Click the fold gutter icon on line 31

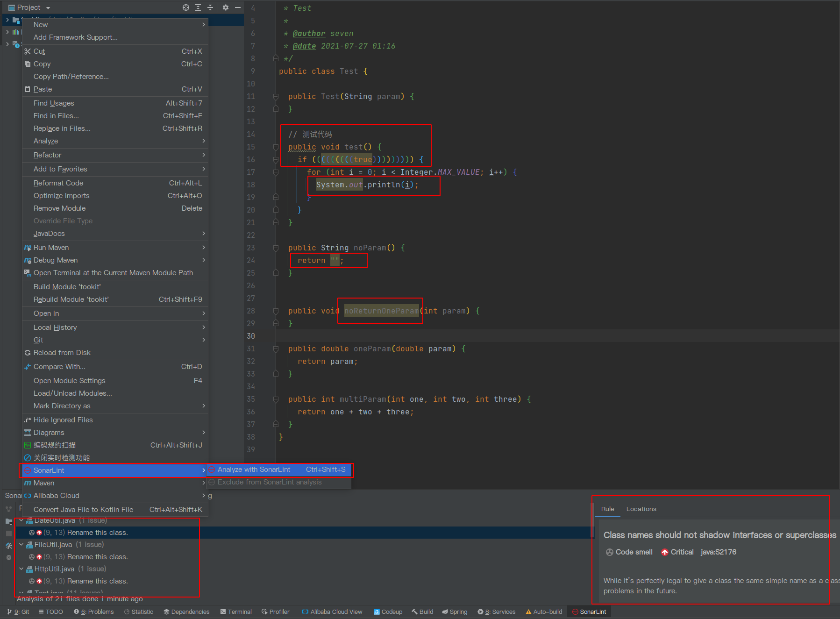pos(276,349)
